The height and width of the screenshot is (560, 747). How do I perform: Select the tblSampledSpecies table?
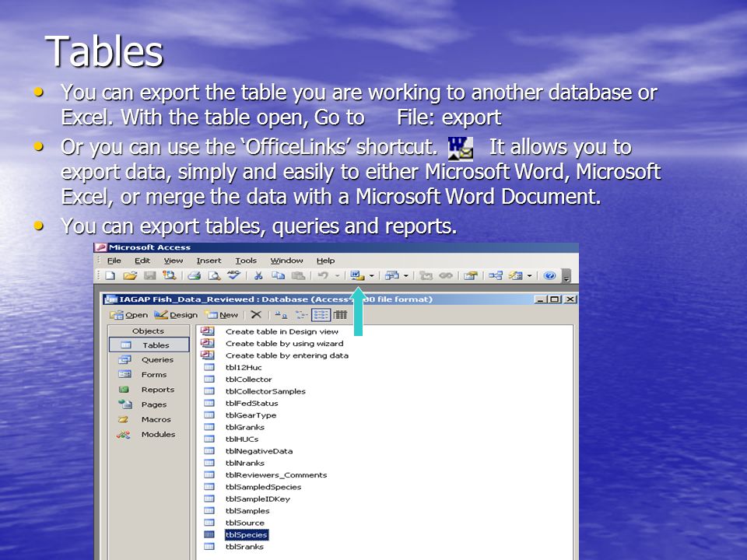click(264, 487)
